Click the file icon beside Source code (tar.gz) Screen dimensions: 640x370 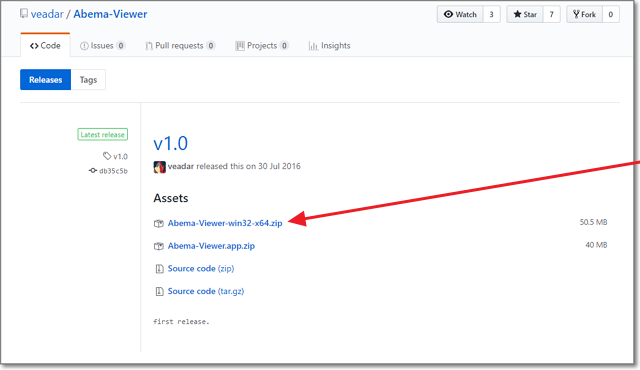point(159,291)
